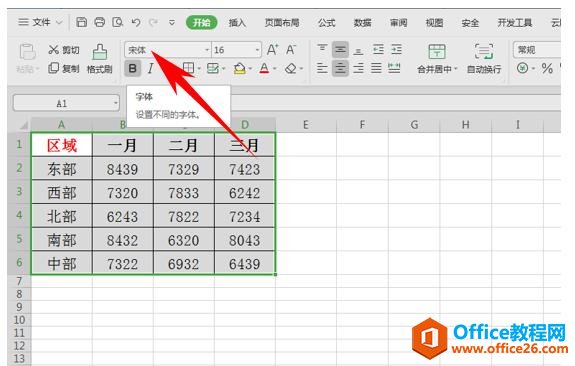
Task: Switch to the 视图 tab
Action: tap(434, 23)
